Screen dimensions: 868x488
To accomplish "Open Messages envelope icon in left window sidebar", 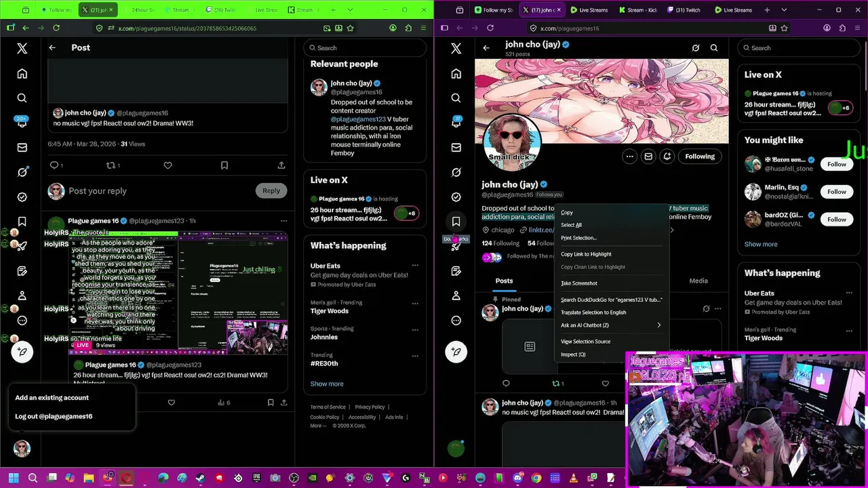I will click(22, 148).
